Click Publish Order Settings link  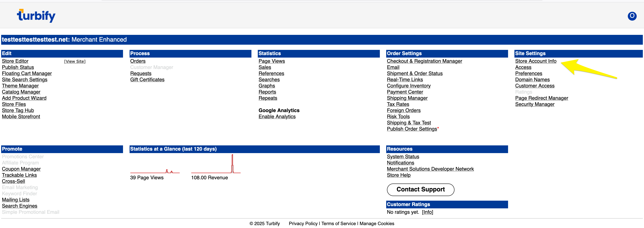[x=412, y=129]
